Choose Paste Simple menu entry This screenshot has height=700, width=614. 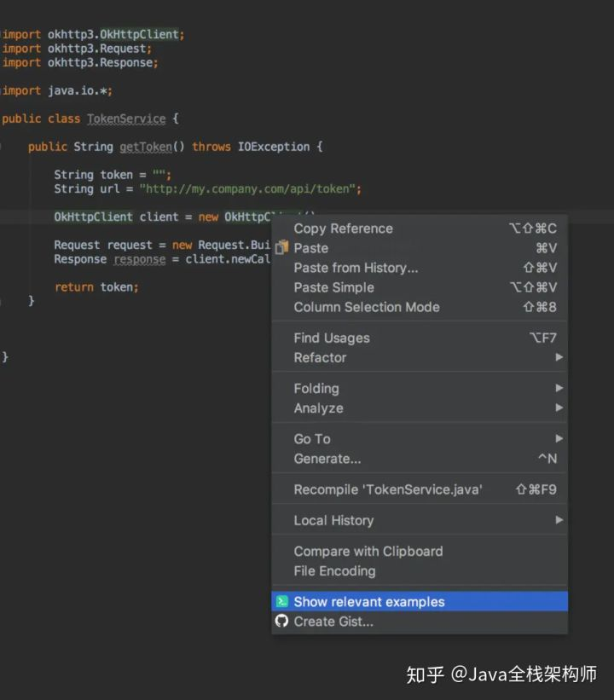tap(420, 287)
